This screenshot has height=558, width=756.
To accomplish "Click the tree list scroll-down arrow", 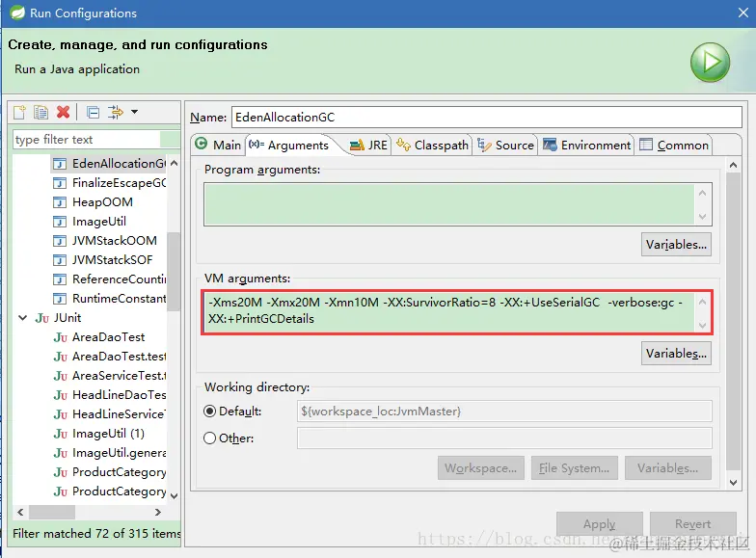I will pos(174,495).
